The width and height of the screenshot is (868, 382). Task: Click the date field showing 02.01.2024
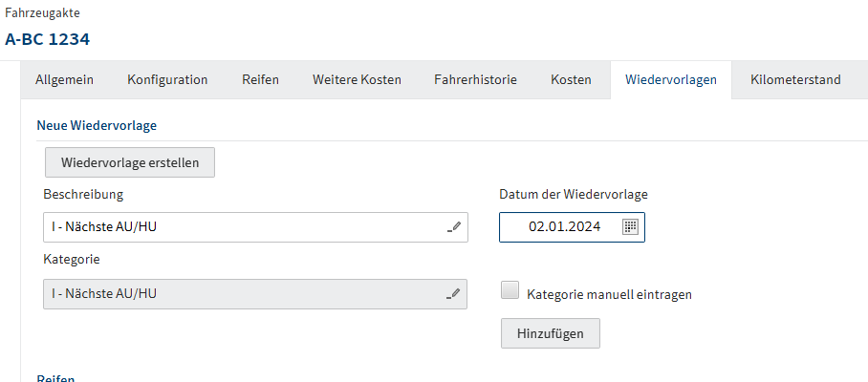[x=562, y=227]
